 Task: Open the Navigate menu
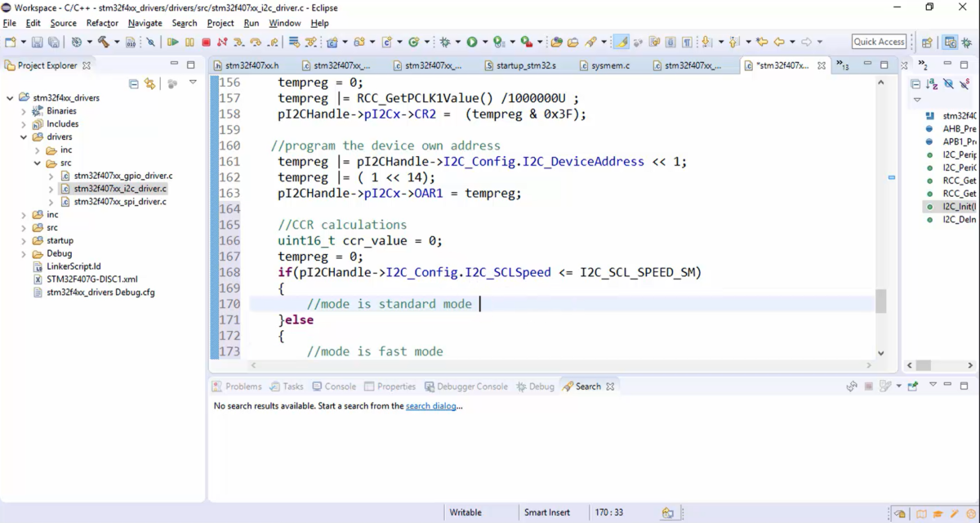pos(145,23)
